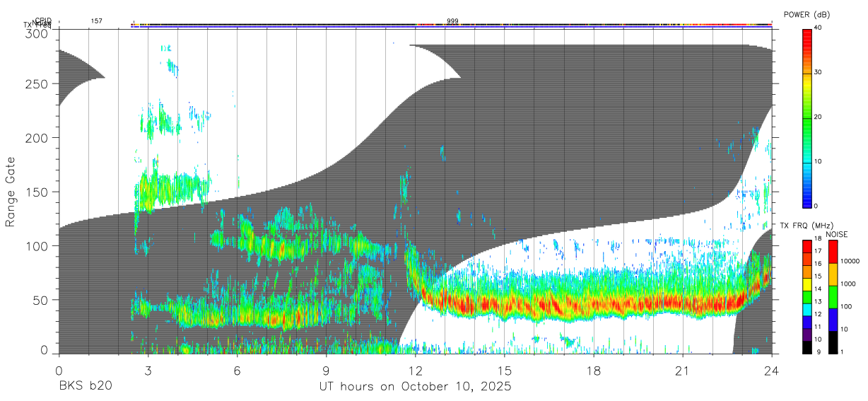Screen dimensions: 868x401
Task: Select the 18 tick on the UT hours axis
Action: coord(593,371)
